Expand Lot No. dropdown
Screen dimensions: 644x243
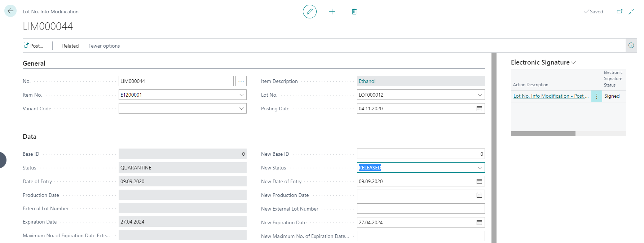pyautogui.click(x=480, y=95)
